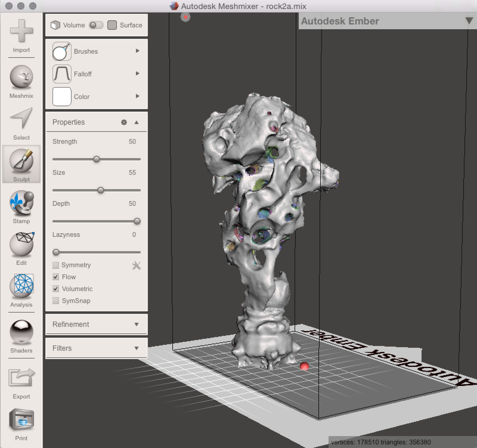The width and height of the screenshot is (477, 448).
Task: Toggle the Volume/Surface switch
Action: [96, 25]
